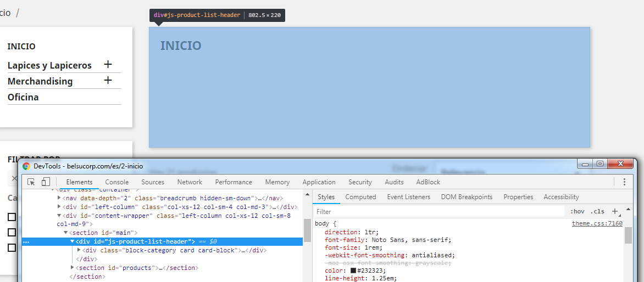Click the Chrome icon in DevTools title bar
The height and width of the screenshot is (282, 644).
26,166
